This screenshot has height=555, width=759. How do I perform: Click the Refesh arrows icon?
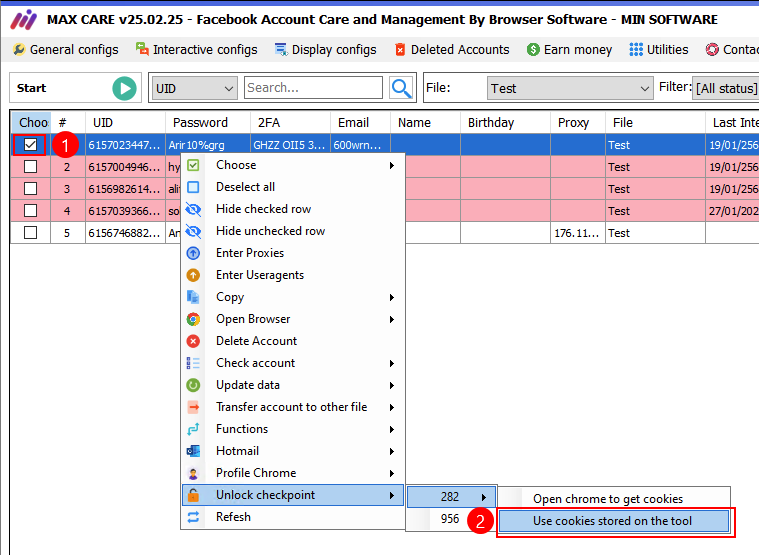pos(193,517)
